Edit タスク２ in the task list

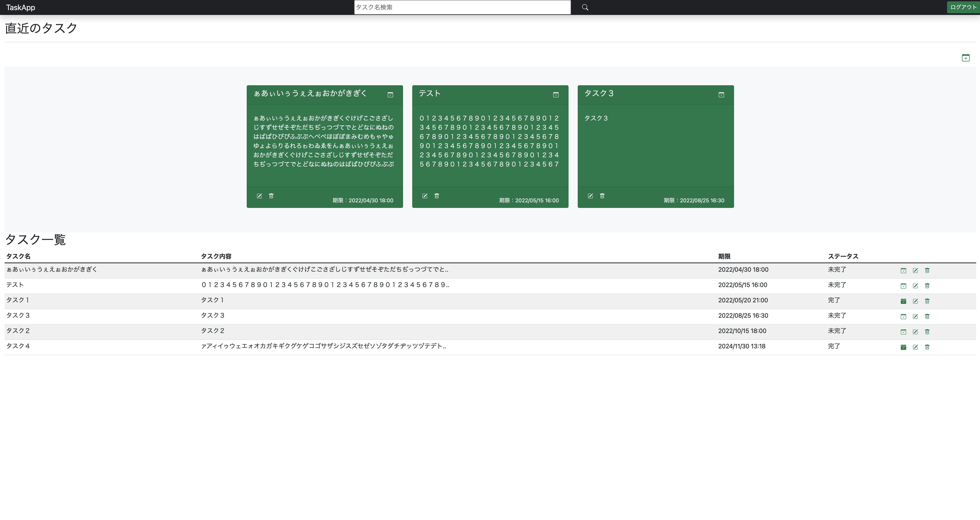pos(916,331)
